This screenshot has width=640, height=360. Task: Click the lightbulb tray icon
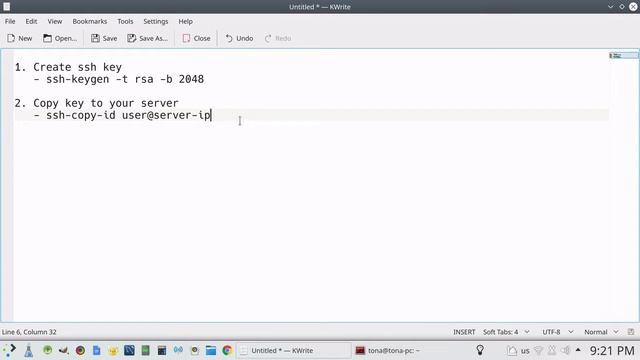pos(480,350)
